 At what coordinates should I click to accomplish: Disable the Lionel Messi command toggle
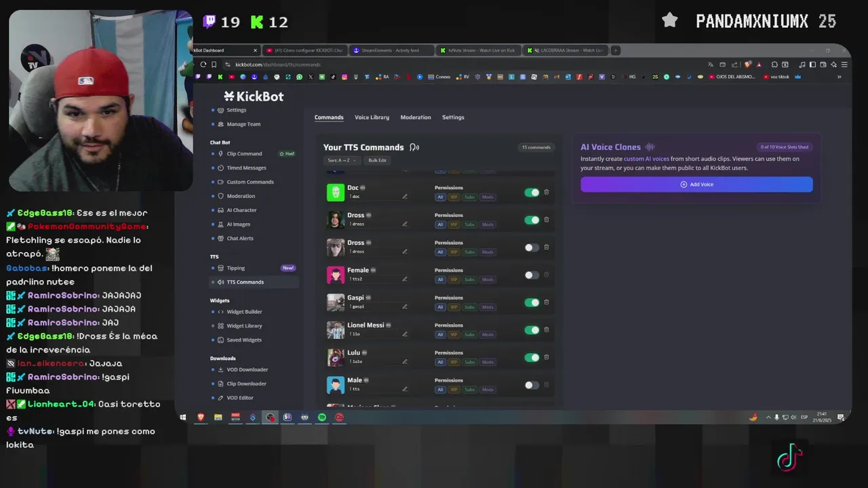[532, 330]
